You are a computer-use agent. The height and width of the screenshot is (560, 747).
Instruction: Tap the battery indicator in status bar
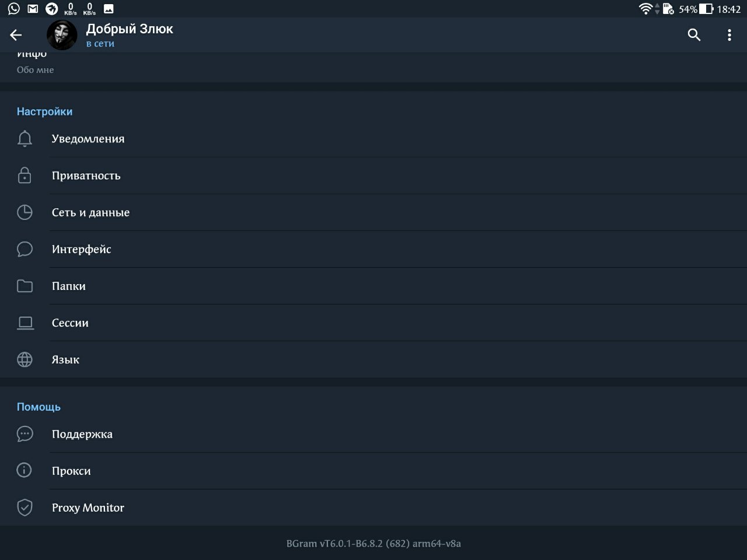(706, 9)
